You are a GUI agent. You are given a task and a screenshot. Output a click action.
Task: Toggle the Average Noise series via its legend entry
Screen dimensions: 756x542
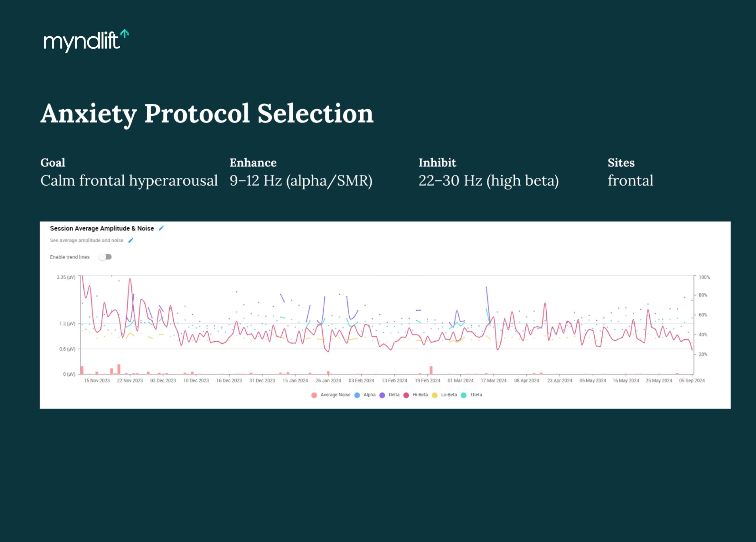[335, 395]
